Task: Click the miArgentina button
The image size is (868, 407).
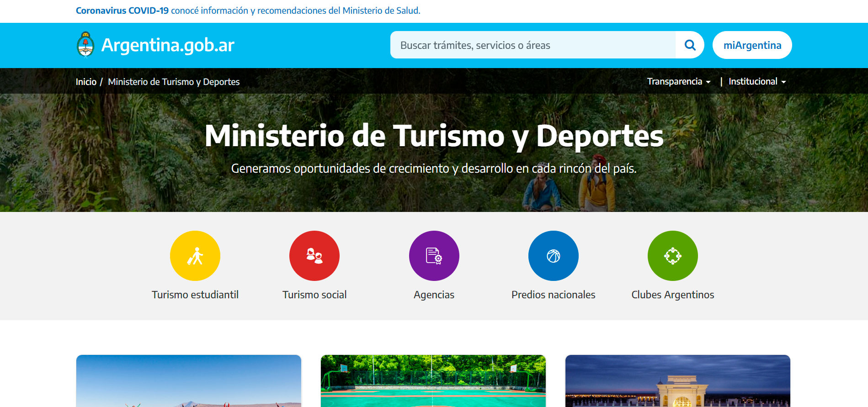Action: pos(752,45)
